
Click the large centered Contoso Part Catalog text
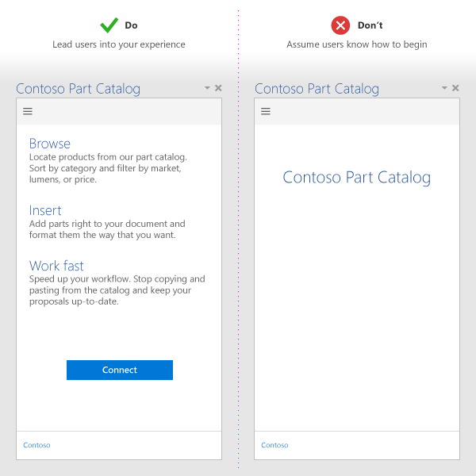(356, 177)
